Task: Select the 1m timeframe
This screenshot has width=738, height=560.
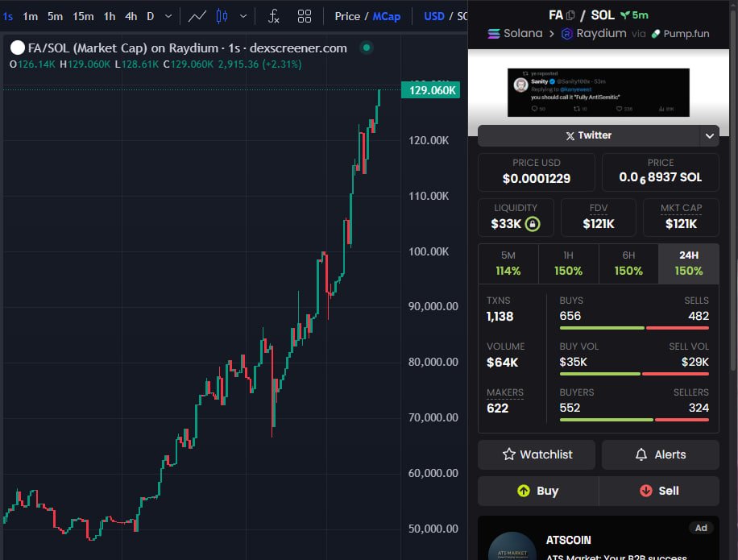Action: [30, 16]
